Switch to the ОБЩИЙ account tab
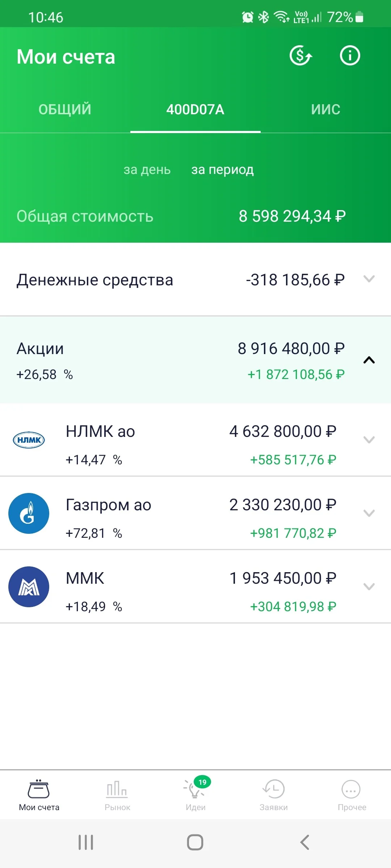This screenshot has height=868, width=391. [65, 109]
